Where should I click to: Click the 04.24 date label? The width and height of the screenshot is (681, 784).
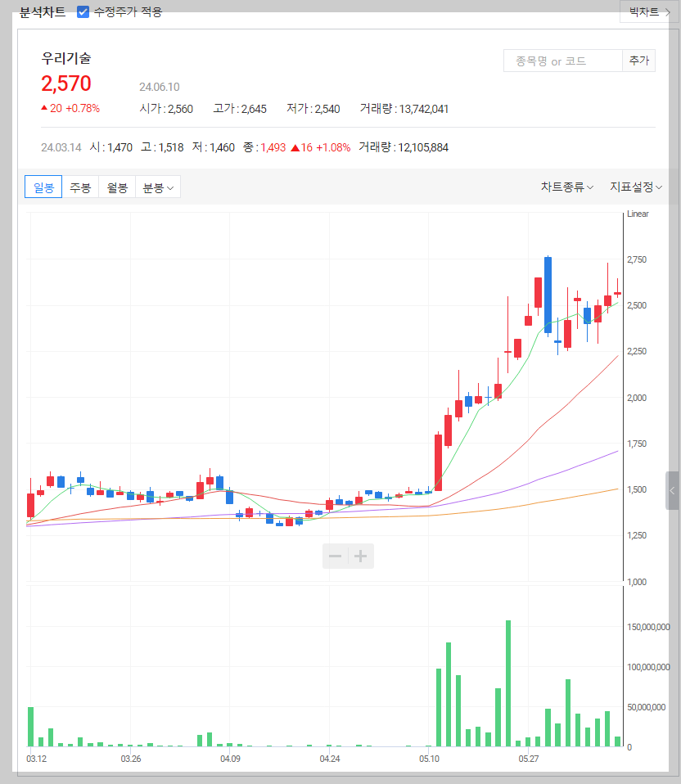[x=330, y=759]
